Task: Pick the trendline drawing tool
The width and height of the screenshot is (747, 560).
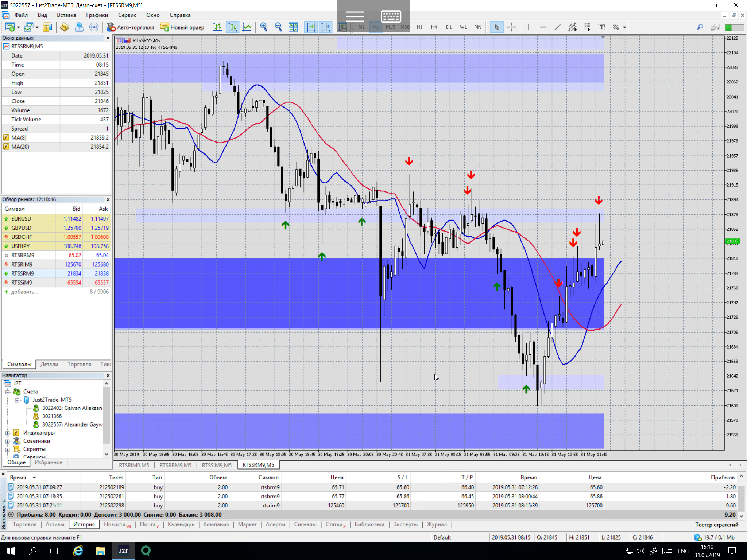Action: [x=557, y=27]
